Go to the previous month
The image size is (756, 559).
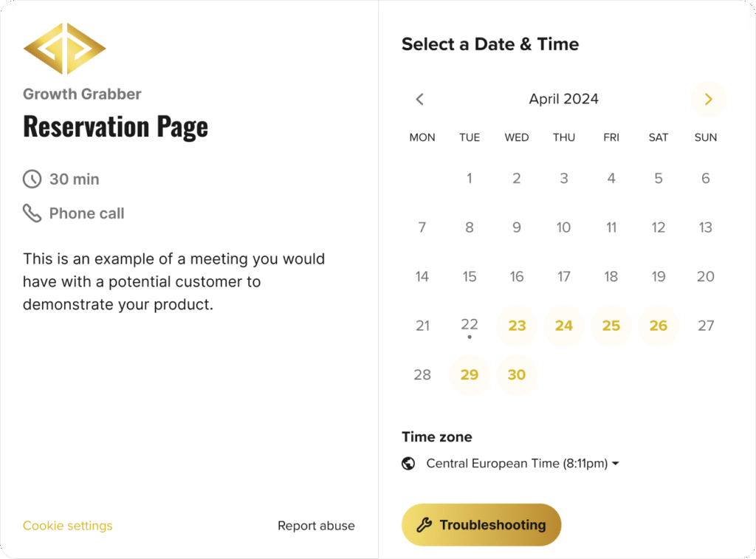[420, 99]
